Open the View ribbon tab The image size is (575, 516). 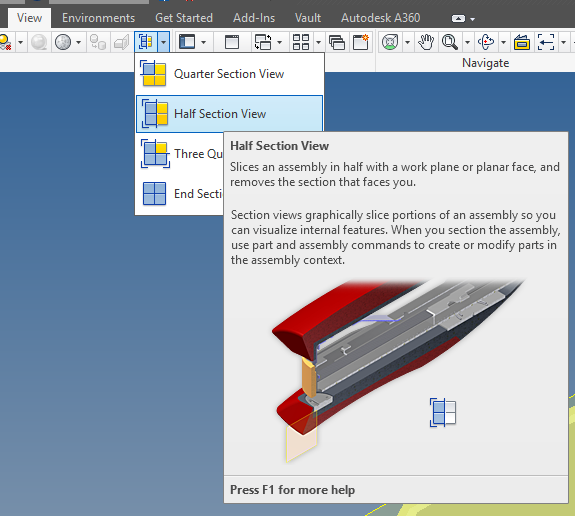click(x=29, y=18)
